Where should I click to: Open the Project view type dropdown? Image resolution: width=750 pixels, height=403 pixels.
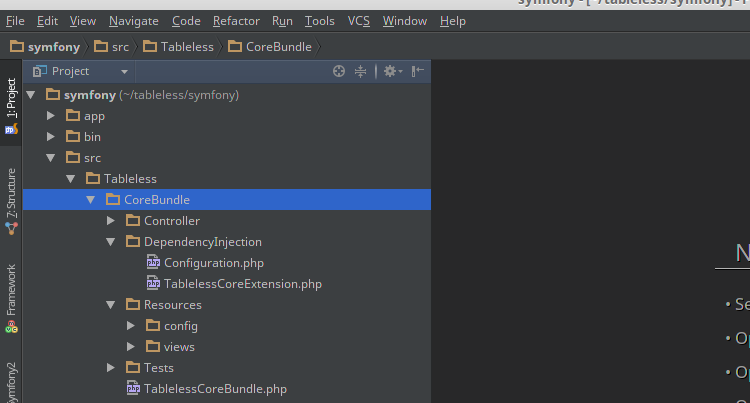pyautogui.click(x=124, y=72)
